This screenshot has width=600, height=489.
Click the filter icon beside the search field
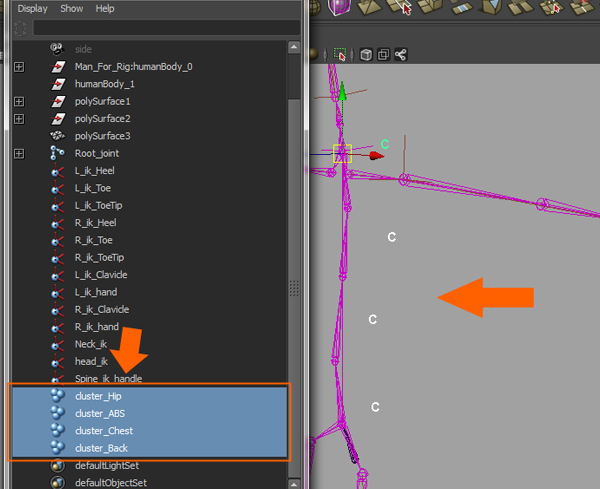click(x=20, y=28)
